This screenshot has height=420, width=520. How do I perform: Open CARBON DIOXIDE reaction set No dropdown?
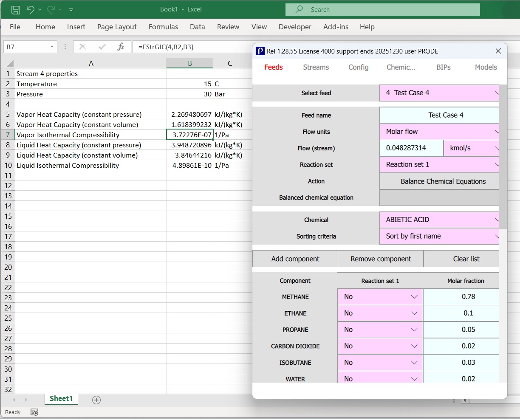click(380, 347)
